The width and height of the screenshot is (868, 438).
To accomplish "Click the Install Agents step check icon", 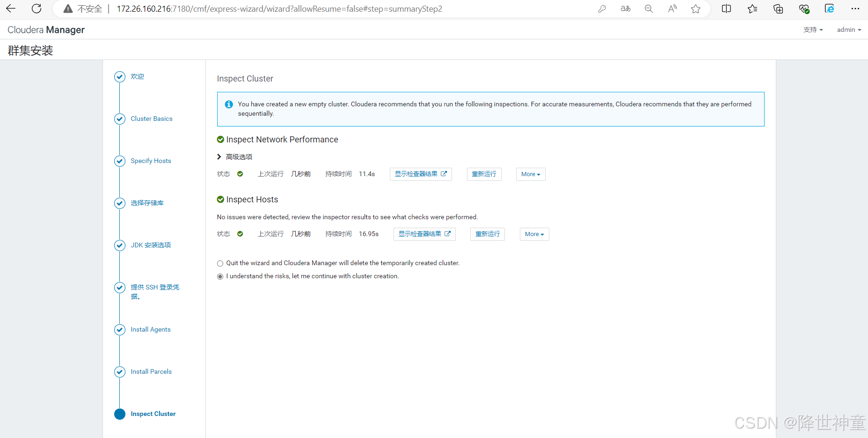I will point(120,330).
